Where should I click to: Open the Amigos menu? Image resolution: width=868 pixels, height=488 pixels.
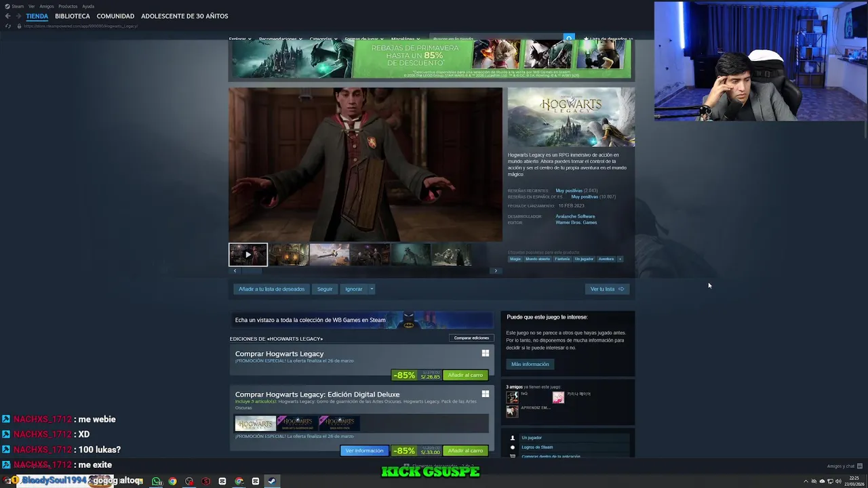pos(47,6)
